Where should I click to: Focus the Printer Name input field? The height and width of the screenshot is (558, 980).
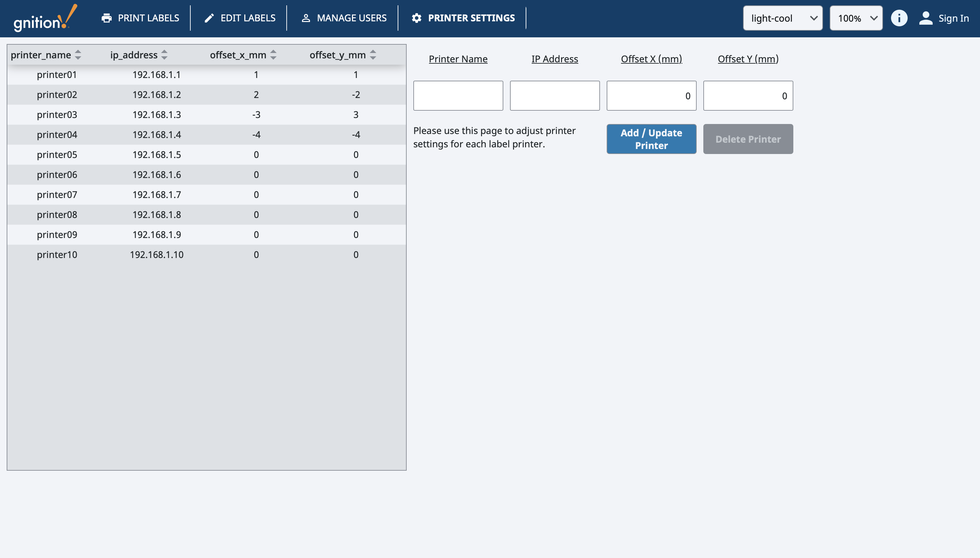coord(458,96)
